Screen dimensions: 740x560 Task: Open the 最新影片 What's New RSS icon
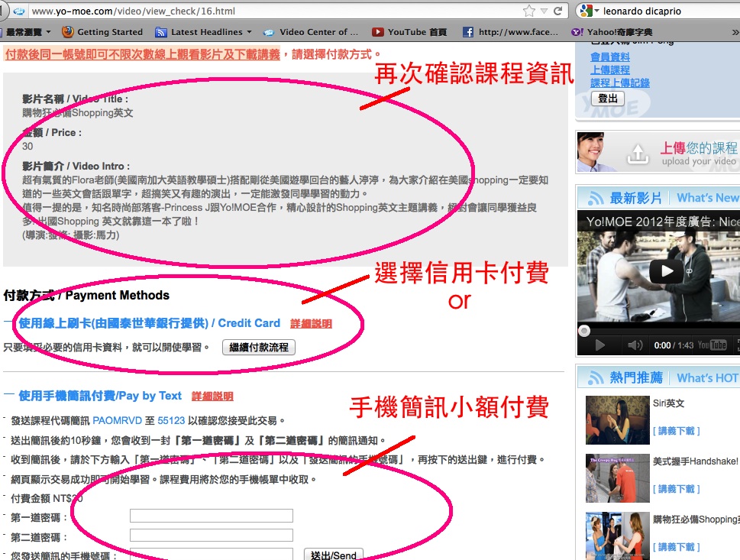pos(596,199)
